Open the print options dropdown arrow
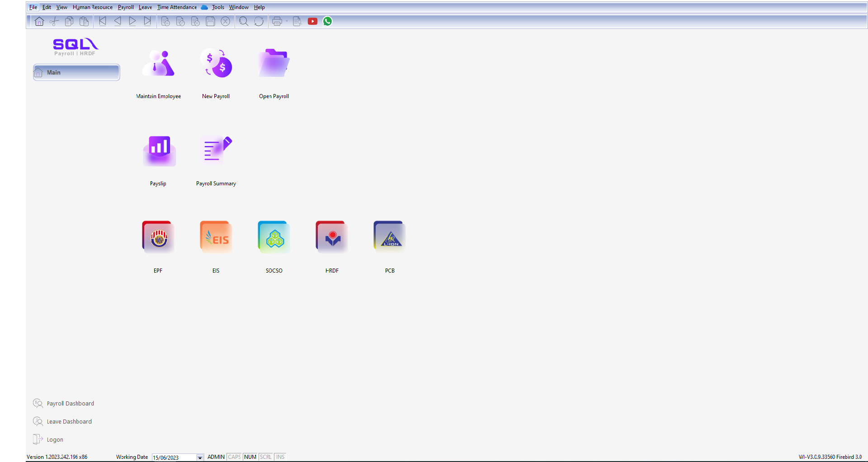This screenshot has width=868, height=462. coord(287,21)
